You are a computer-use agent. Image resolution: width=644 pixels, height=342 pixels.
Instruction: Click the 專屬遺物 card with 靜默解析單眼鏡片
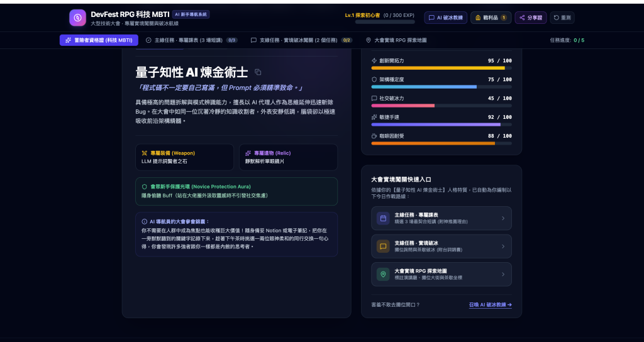[288, 157]
